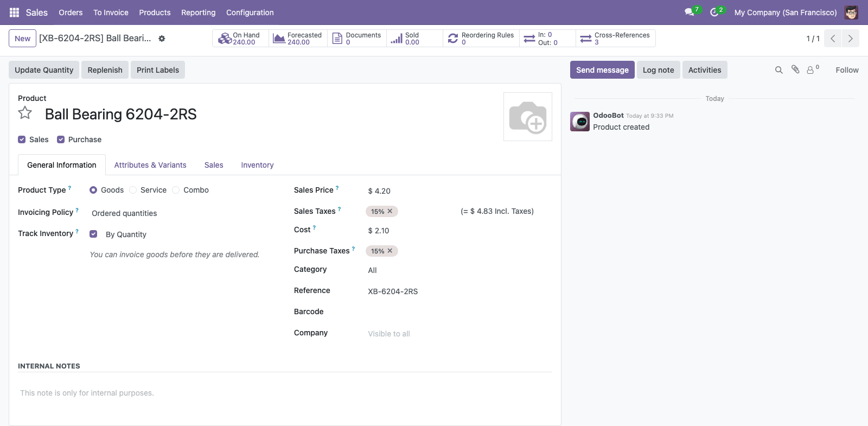Switch to Attributes & Variants tab

[x=150, y=165]
